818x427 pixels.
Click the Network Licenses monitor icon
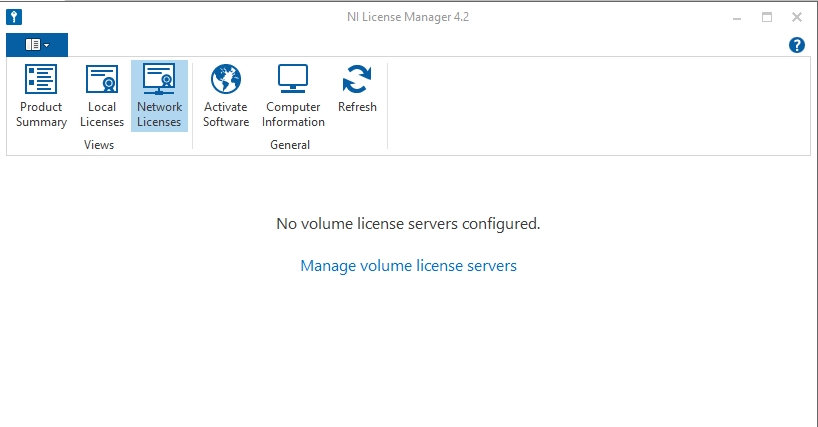pyautogui.click(x=159, y=79)
